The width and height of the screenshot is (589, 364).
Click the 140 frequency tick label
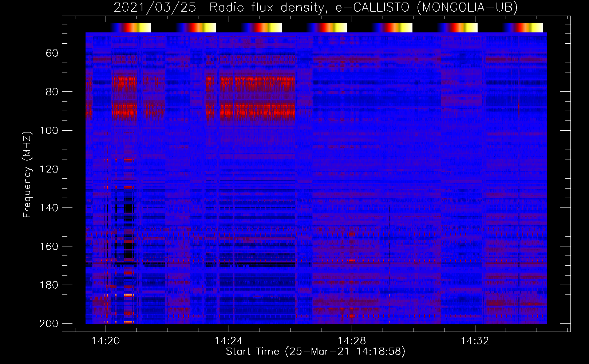tap(49, 207)
